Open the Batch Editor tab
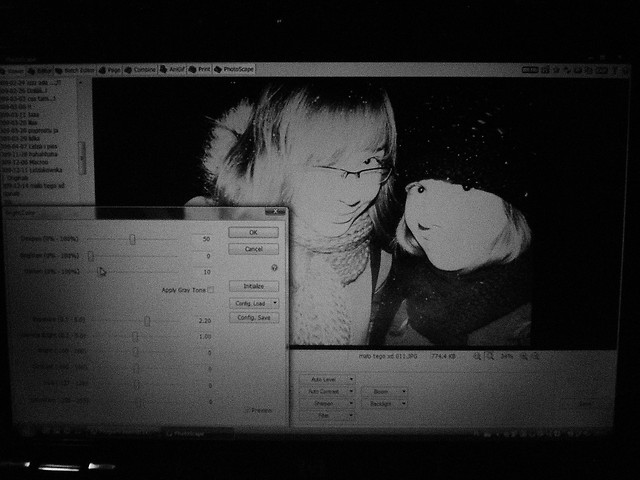The height and width of the screenshot is (480, 640). click(x=75, y=70)
